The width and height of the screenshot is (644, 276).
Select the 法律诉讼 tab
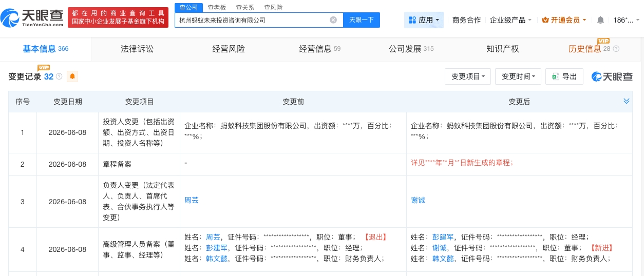pyautogui.click(x=137, y=49)
